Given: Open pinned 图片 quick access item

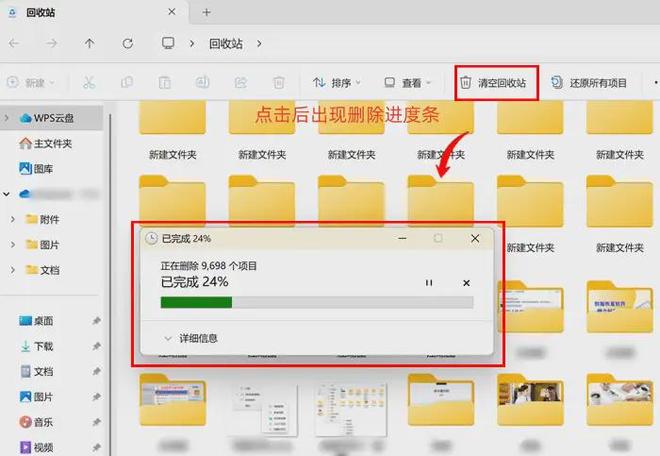Looking at the screenshot, I should click(x=36, y=397).
